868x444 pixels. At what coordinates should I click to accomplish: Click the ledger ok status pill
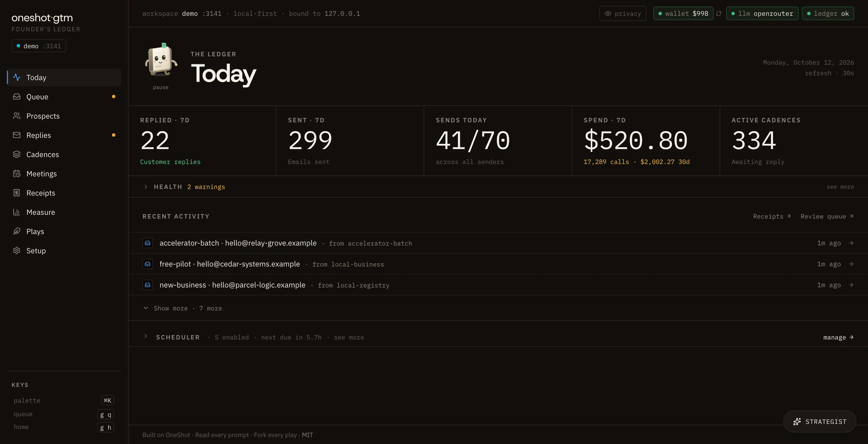point(828,13)
